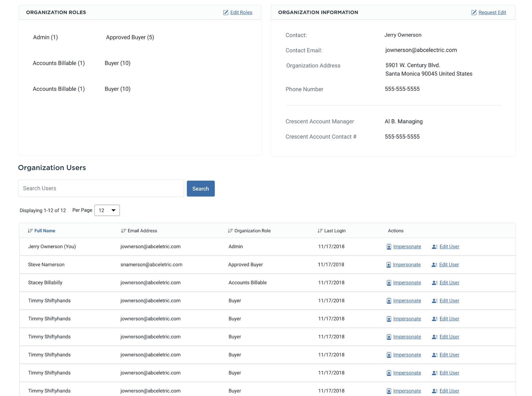Open Edit User link for Steve Namerson
The image size is (532, 396).
[x=449, y=265]
